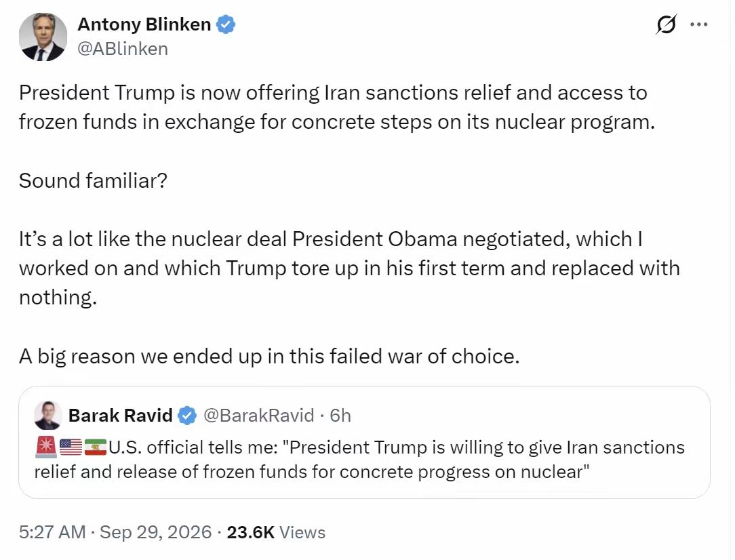The width and height of the screenshot is (735, 560).
Task: Click the "failed war of choice" sentence
Action: tap(270, 356)
